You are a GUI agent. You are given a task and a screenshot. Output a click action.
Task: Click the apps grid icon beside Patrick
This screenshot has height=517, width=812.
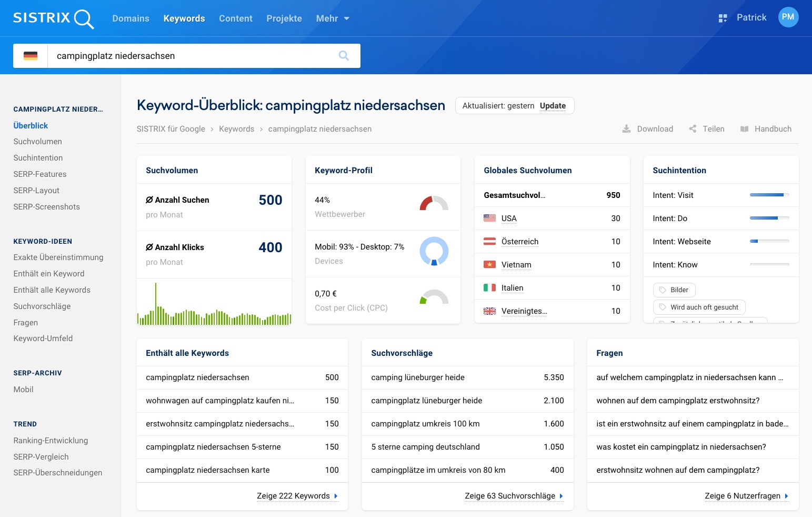[723, 18]
